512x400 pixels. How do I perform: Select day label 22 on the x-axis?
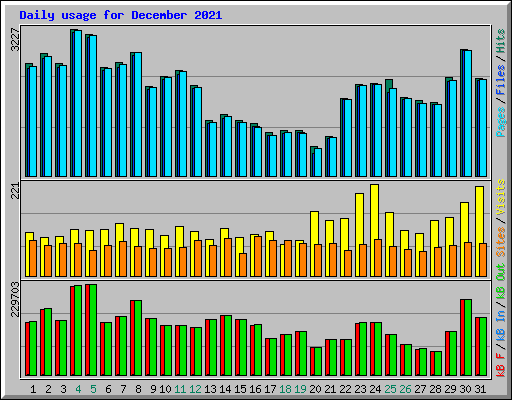click(345, 389)
